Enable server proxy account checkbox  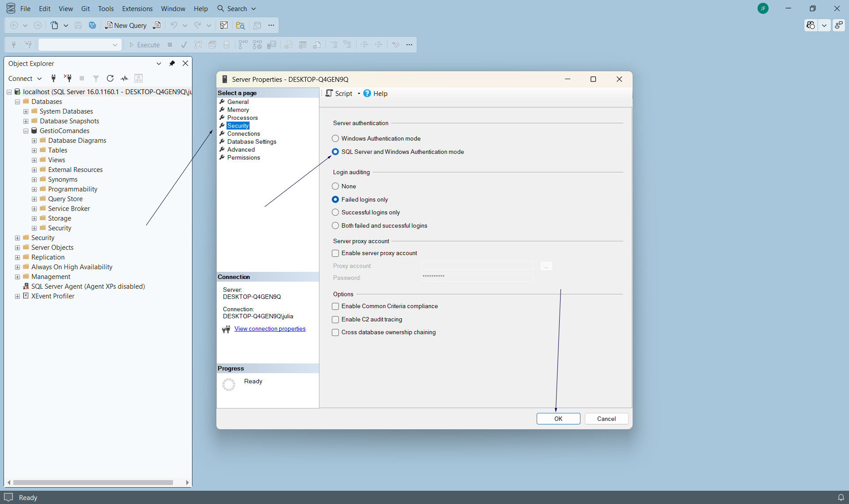point(335,253)
